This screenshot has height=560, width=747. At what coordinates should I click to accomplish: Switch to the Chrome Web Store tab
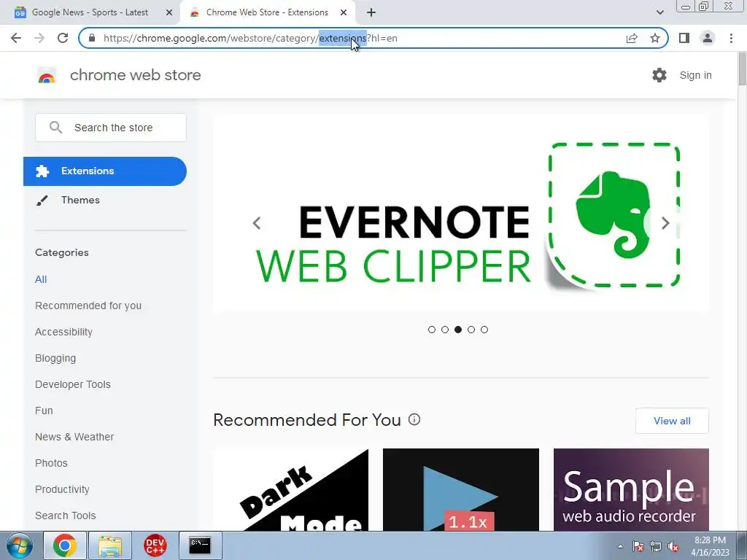click(x=267, y=12)
